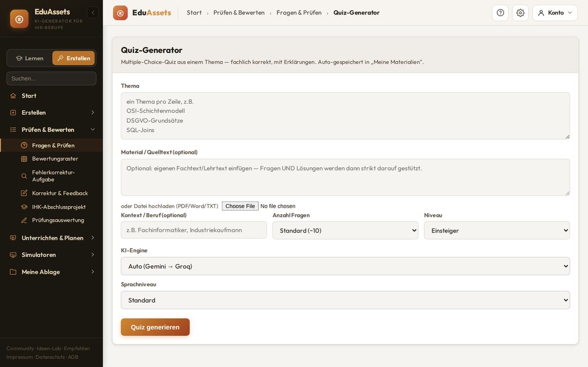Open the Anzahl Fragen dropdown
The height and width of the screenshot is (367, 588).
(x=345, y=231)
